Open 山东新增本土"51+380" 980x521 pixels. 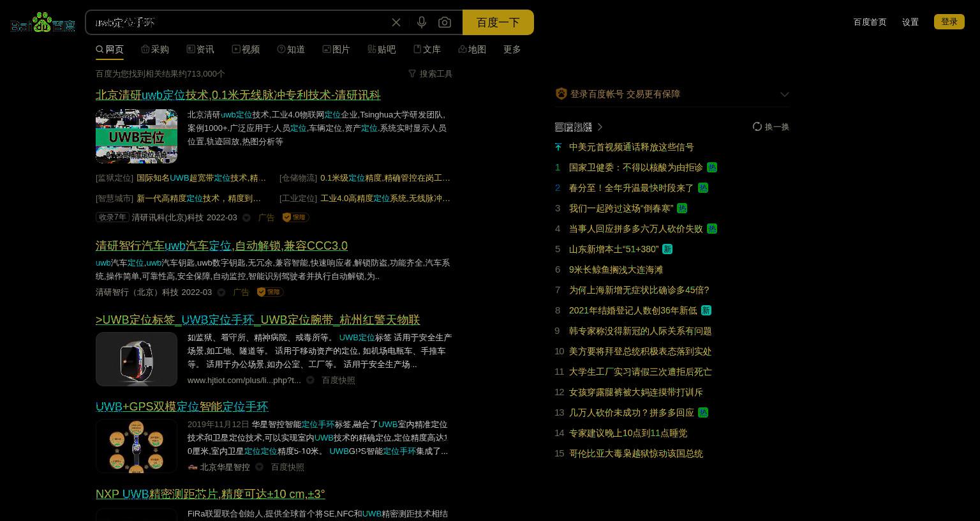point(614,250)
